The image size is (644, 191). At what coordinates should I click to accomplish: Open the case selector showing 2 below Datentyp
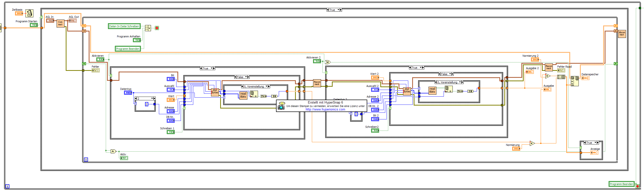coord(145,99)
